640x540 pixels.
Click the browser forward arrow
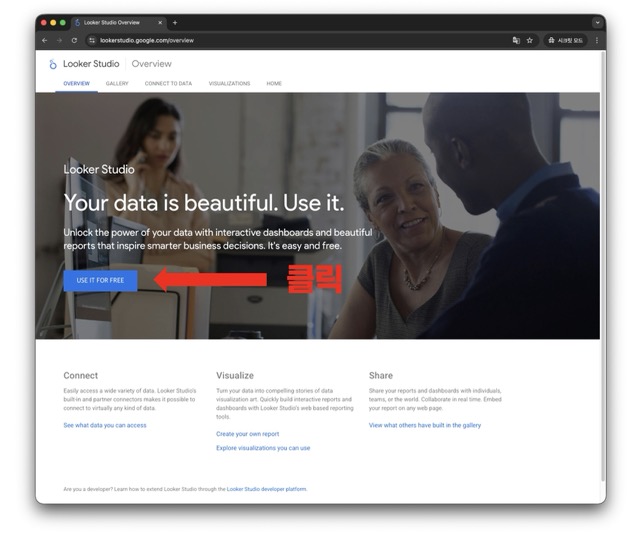tap(60, 40)
